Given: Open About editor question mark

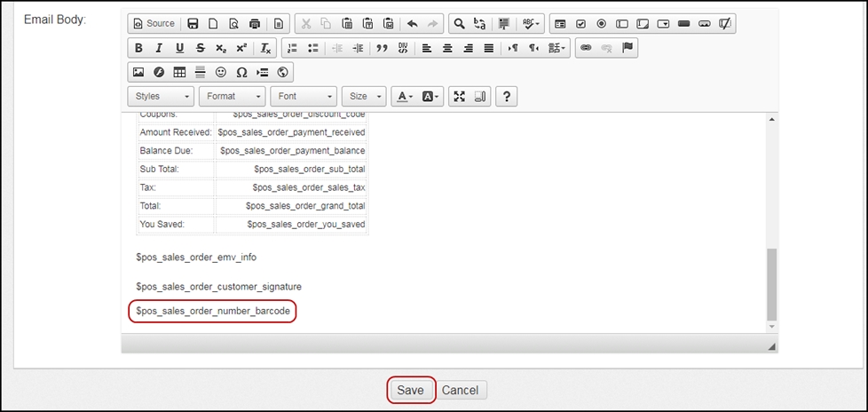Looking at the screenshot, I should click(x=506, y=97).
